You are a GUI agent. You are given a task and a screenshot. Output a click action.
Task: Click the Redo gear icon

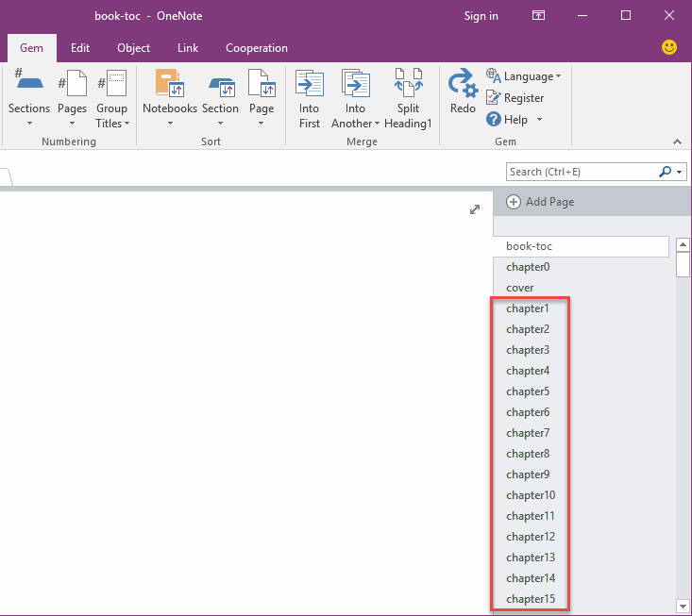(x=463, y=83)
